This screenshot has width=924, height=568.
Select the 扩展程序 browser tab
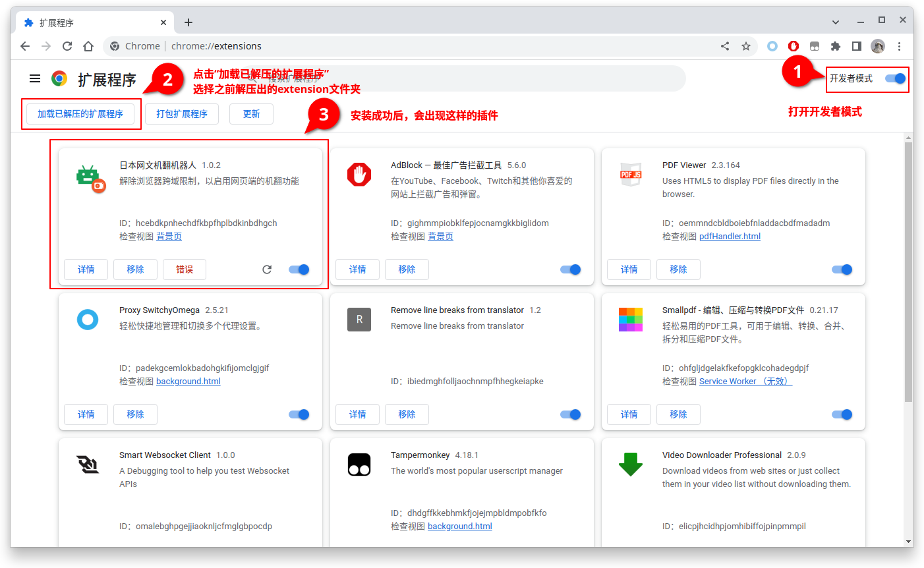point(96,22)
